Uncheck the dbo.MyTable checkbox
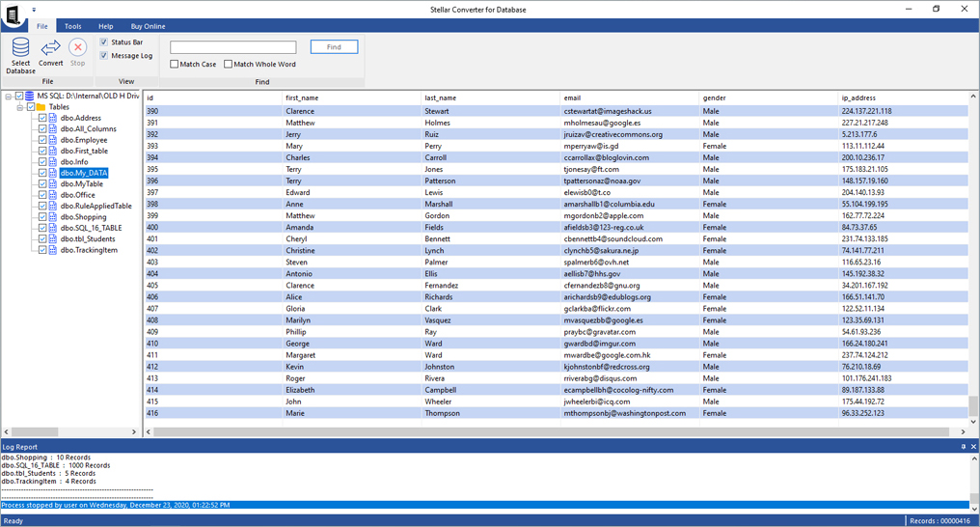 tap(42, 183)
